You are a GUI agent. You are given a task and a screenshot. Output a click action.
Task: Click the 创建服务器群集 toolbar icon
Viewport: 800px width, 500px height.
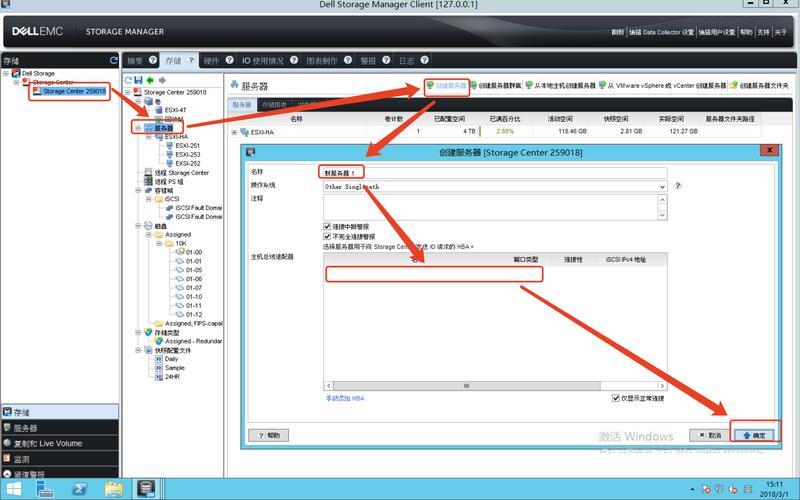tap(473, 86)
